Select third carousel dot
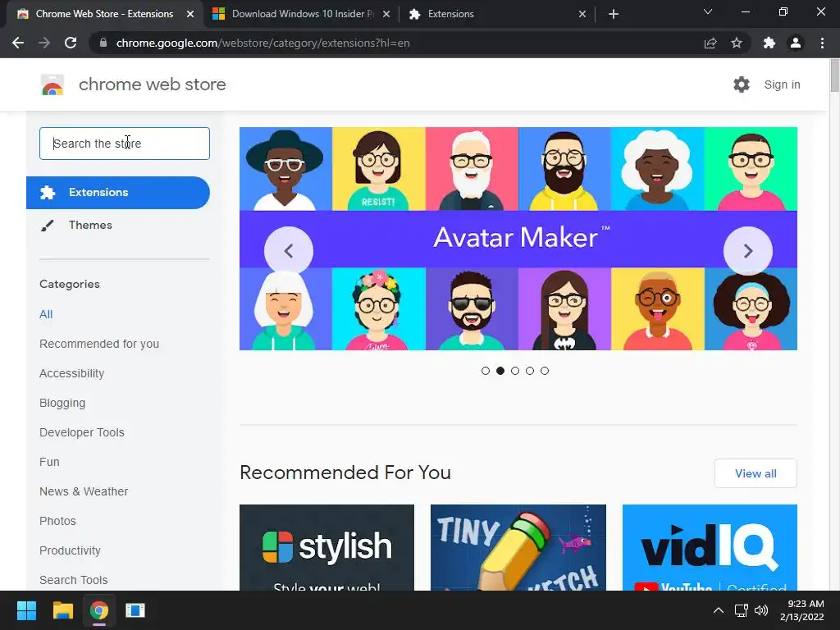 pos(515,371)
